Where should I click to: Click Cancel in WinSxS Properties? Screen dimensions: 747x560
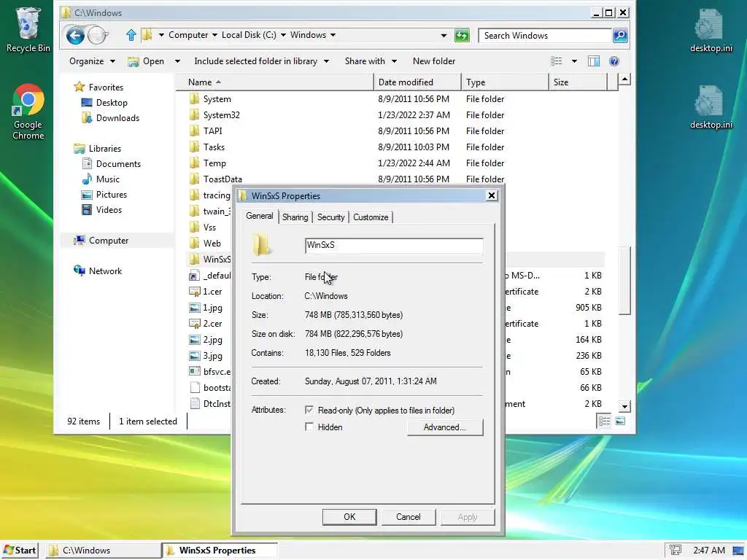409,517
